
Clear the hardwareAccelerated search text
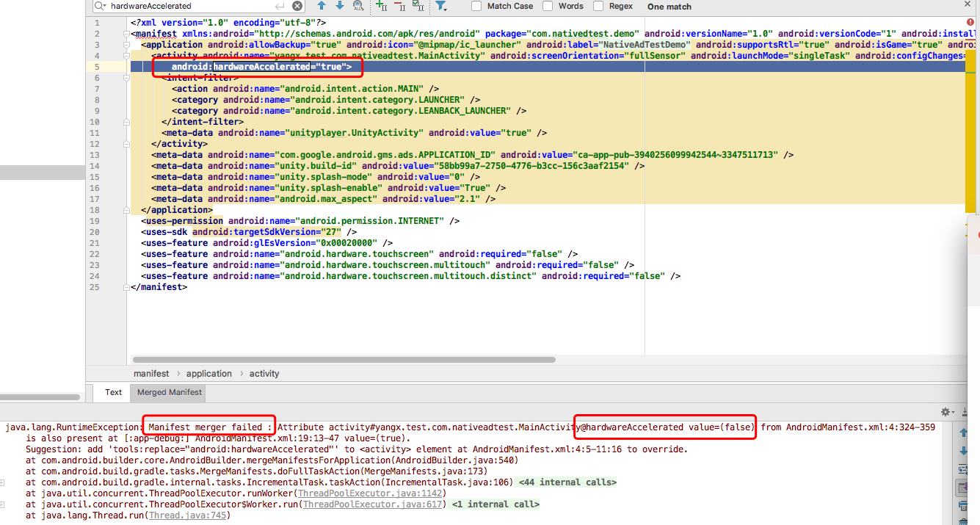tap(297, 6)
